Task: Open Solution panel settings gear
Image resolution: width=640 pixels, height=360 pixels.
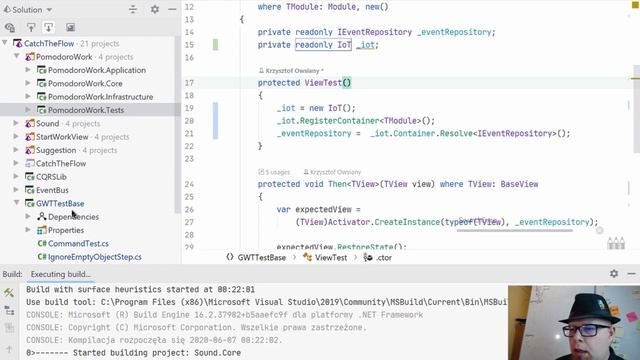Action: 155,9
